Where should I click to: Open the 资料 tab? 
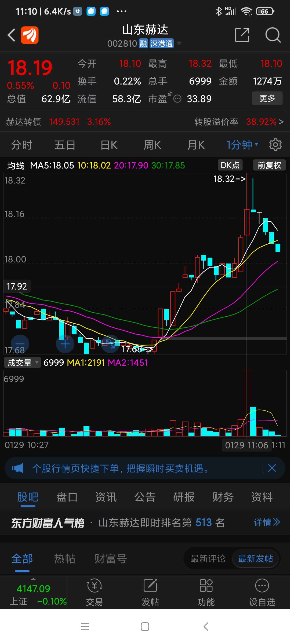(262, 497)
